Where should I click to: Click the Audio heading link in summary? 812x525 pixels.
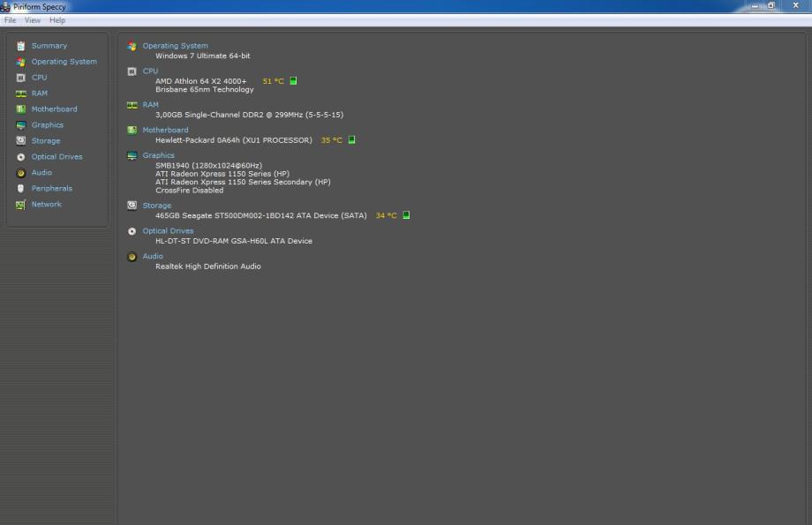click(x=153, y=256)
